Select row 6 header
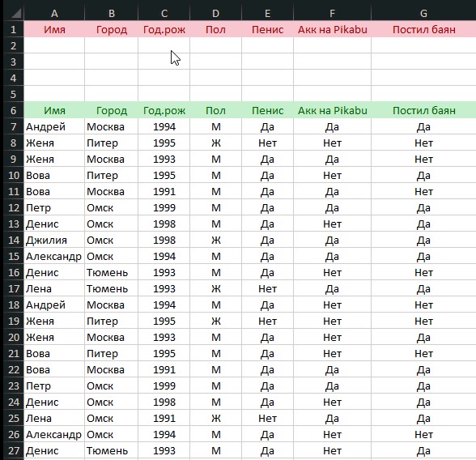The image size is (476, 460). point(14,110)
